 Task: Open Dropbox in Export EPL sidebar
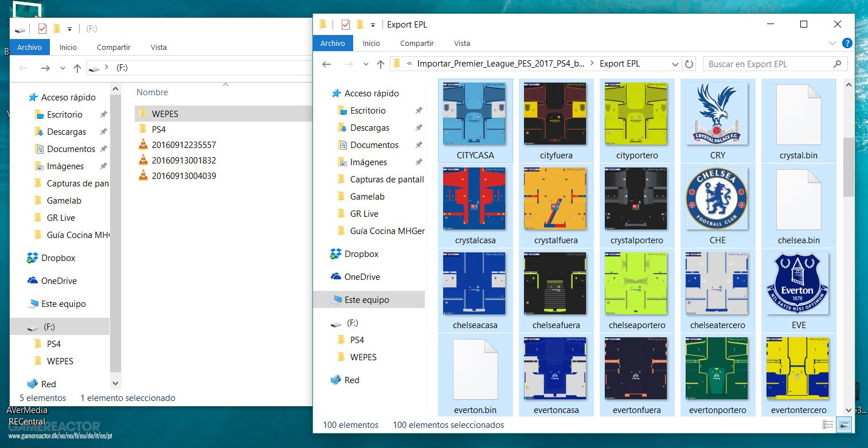point(361,254)
